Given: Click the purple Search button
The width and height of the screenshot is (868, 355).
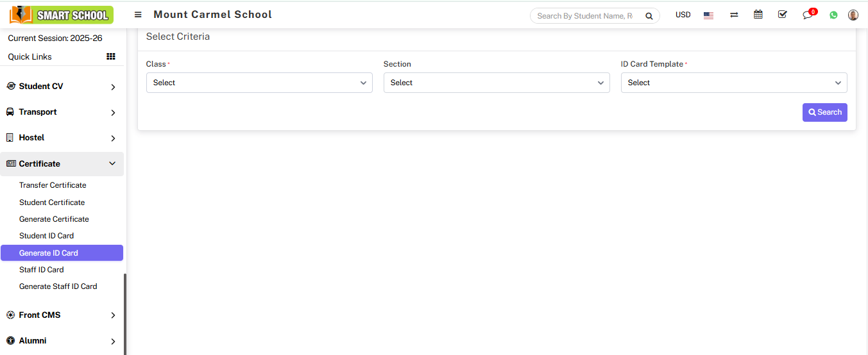Looking at the screenshot, I should pyautogui.click(x=824, y=112).
